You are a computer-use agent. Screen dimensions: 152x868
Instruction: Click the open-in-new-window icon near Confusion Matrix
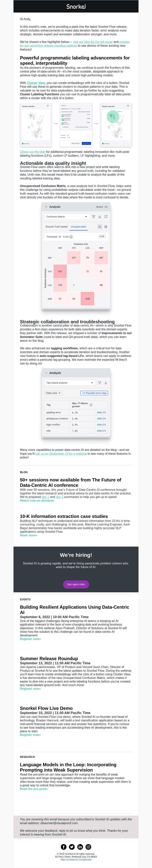106,217
